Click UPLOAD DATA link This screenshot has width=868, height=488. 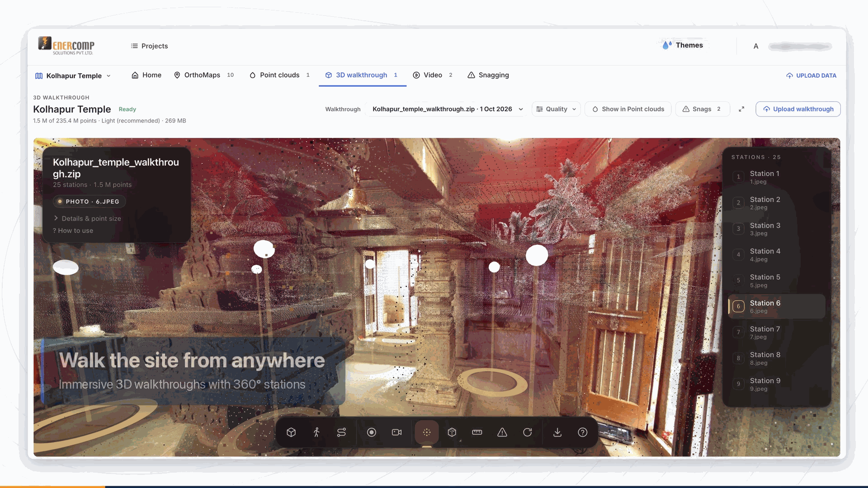point(811,75)
